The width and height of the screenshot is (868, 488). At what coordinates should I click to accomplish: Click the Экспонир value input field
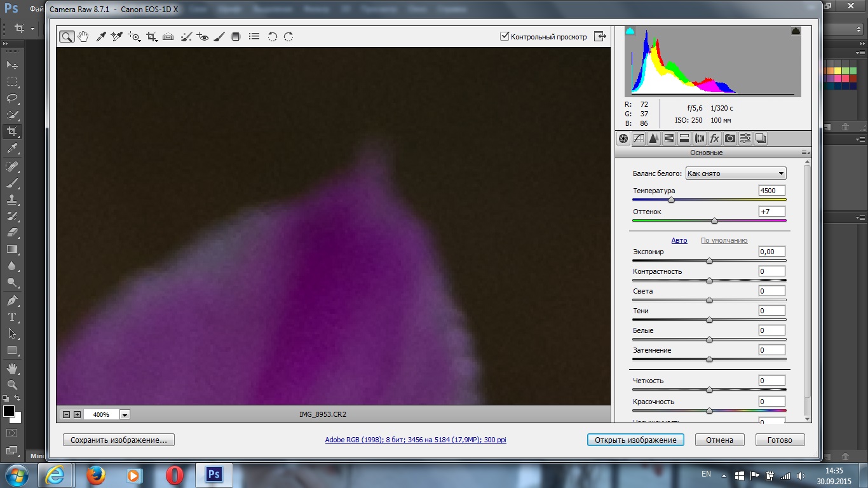771,252
